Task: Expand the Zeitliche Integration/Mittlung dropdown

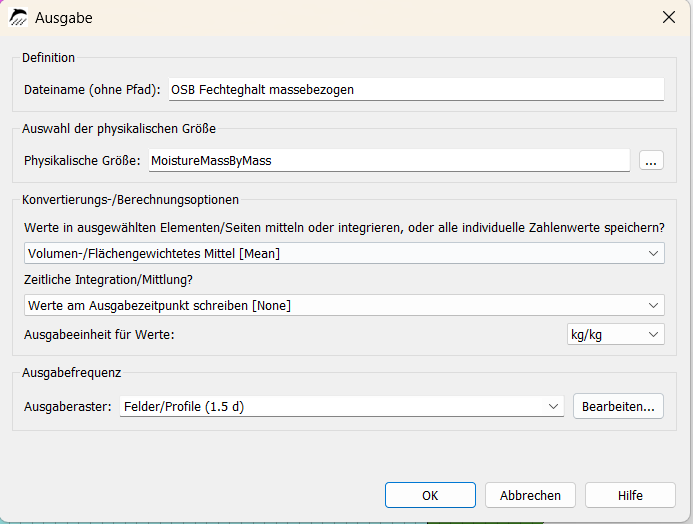Action: 344,305
